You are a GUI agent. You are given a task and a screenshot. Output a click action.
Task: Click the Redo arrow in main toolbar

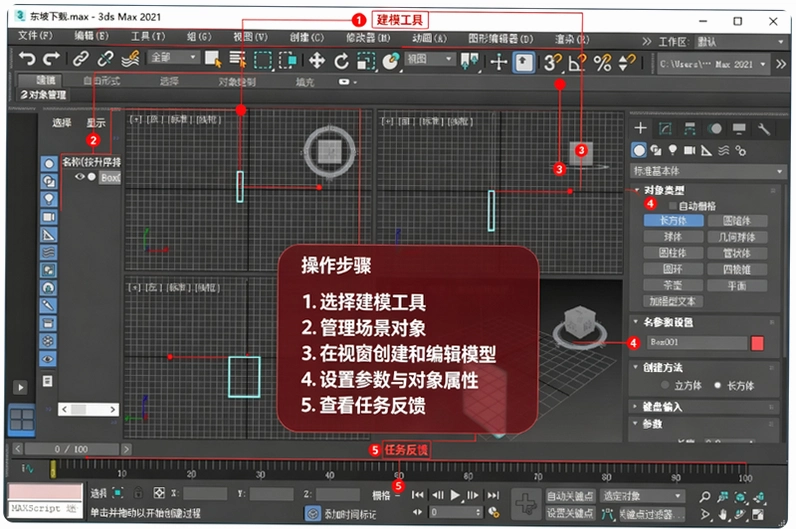pyautogui.click(x=52, y=60)
